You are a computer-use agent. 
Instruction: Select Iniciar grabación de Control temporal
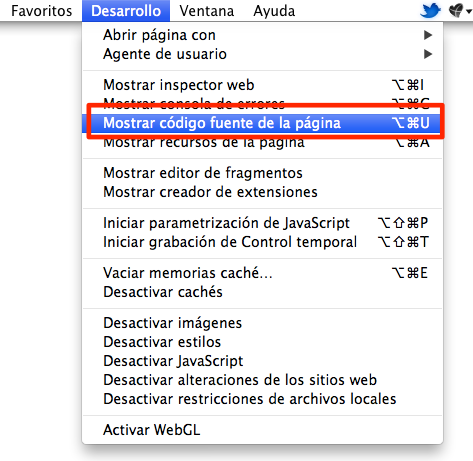click(263, 242)
